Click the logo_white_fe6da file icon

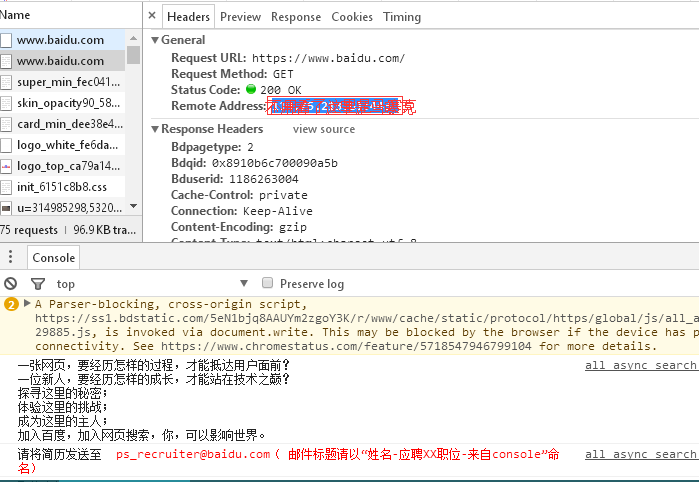pos(6,145)
